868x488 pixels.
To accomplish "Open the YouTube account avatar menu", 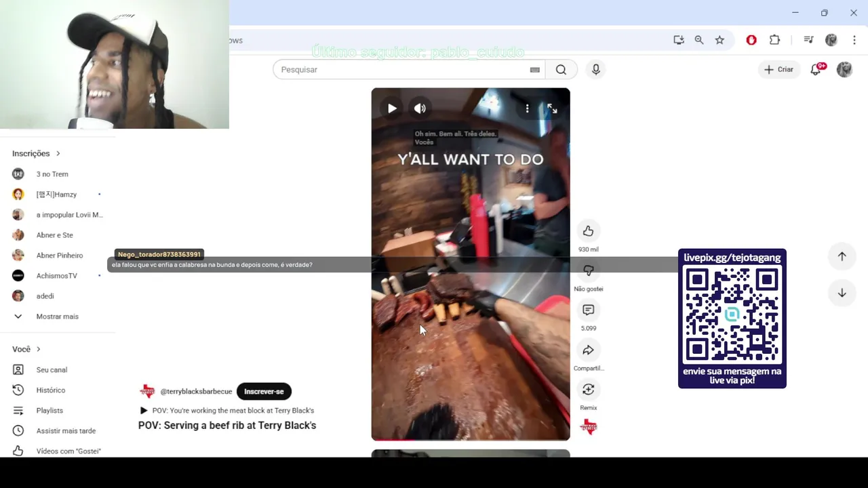I will coord(844,69).
